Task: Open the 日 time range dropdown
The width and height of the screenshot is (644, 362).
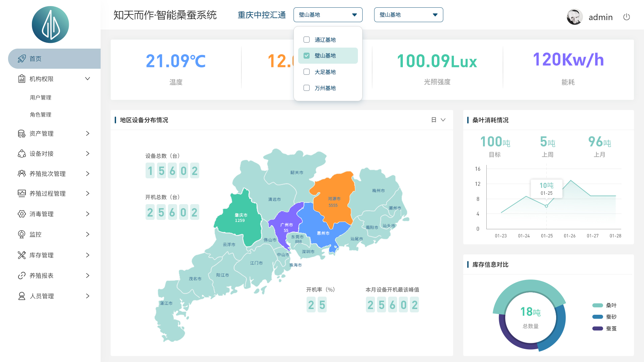Action: (x=438, y=120)
